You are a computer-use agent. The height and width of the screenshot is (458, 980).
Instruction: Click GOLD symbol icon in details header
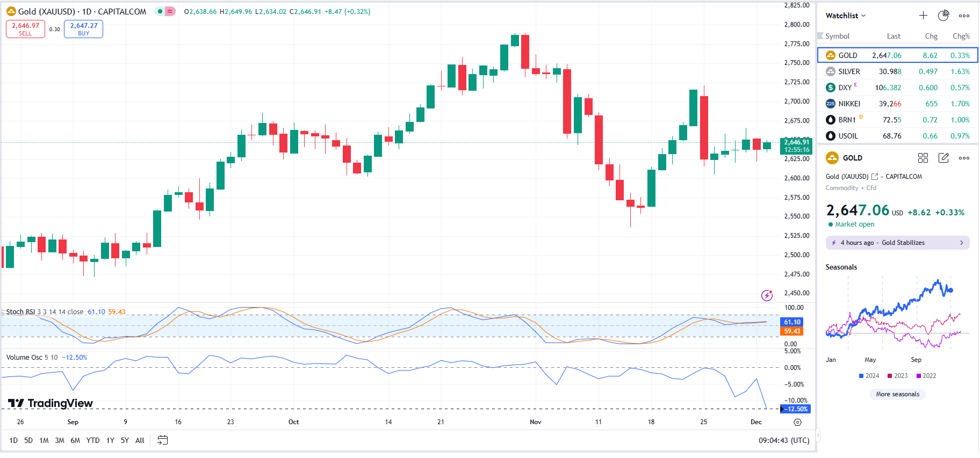point(832,158)
